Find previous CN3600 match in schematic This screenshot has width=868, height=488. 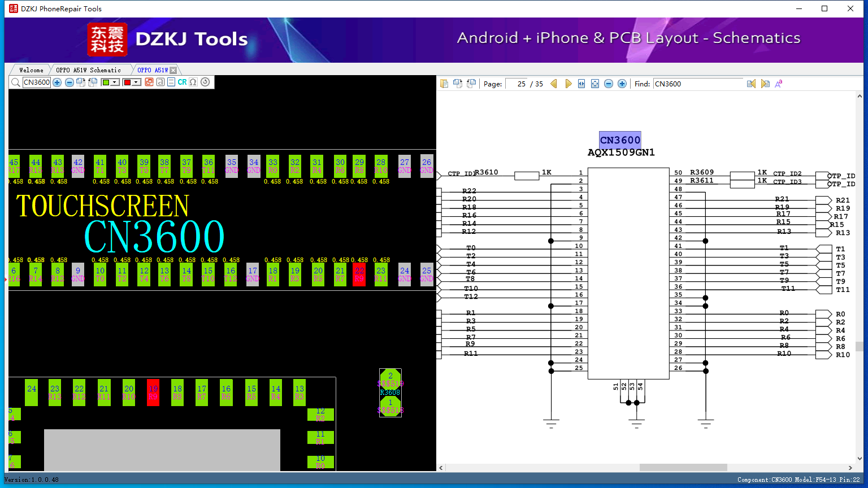click(751, 84)
